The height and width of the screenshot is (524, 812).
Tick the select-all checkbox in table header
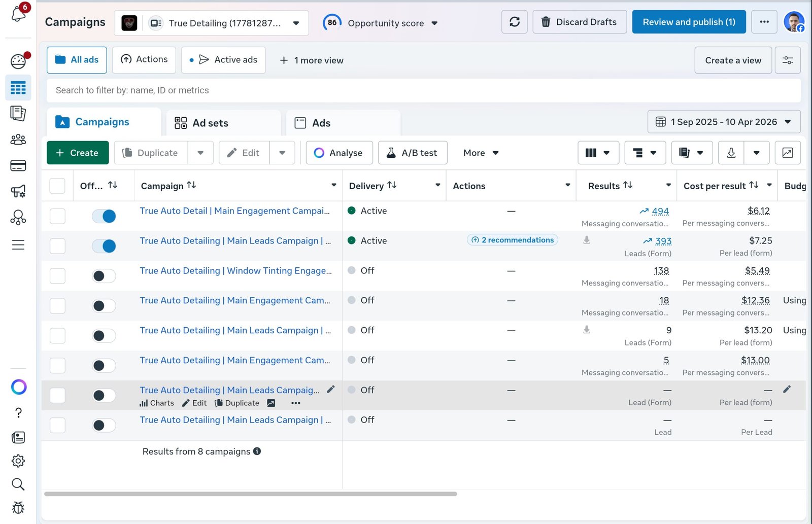point(57,186)
